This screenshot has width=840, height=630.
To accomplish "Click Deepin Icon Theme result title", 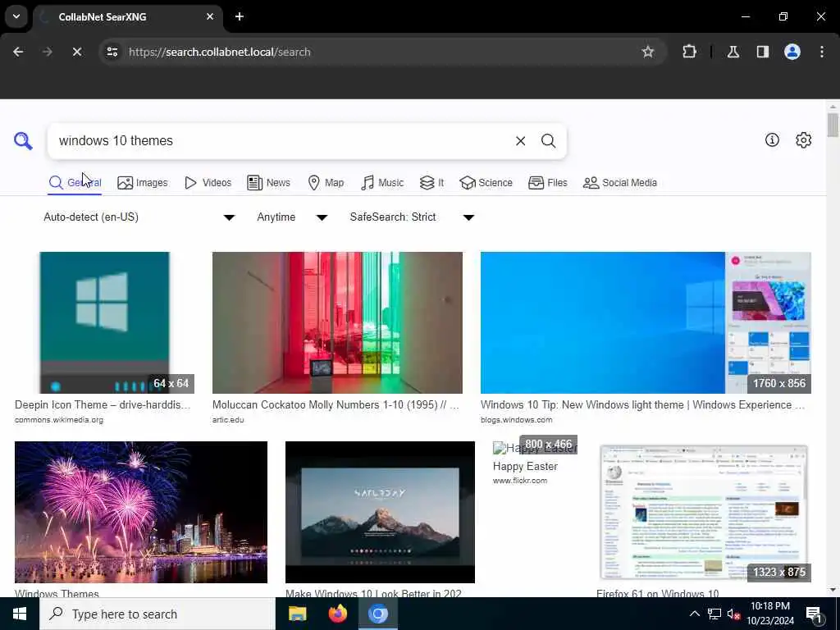I will 103,405.
